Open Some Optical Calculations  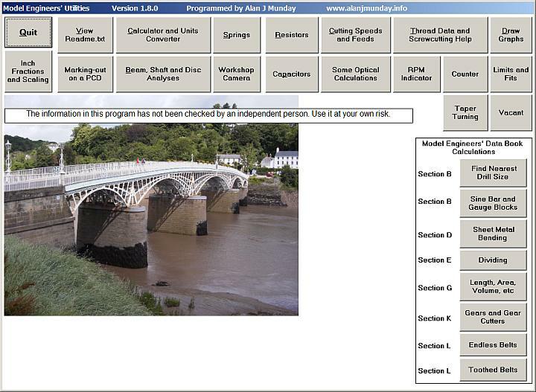point(356,74)
